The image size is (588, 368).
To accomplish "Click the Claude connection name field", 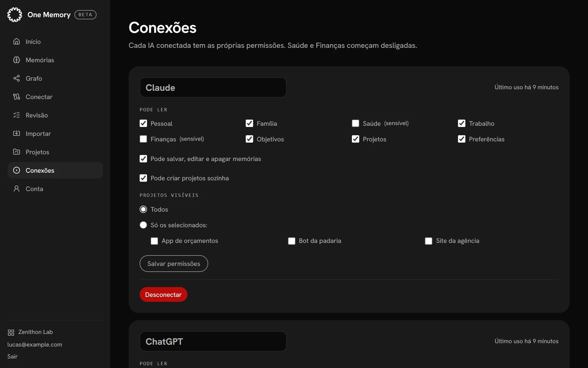I will pos(213,87).
